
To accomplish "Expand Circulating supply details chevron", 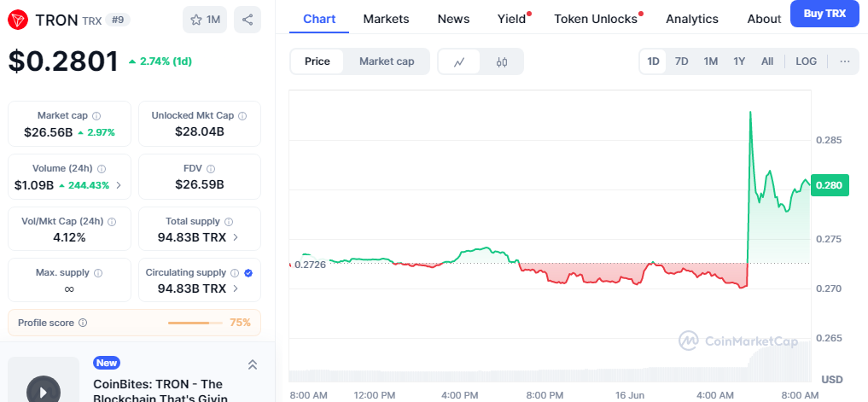I will [236, 288].
